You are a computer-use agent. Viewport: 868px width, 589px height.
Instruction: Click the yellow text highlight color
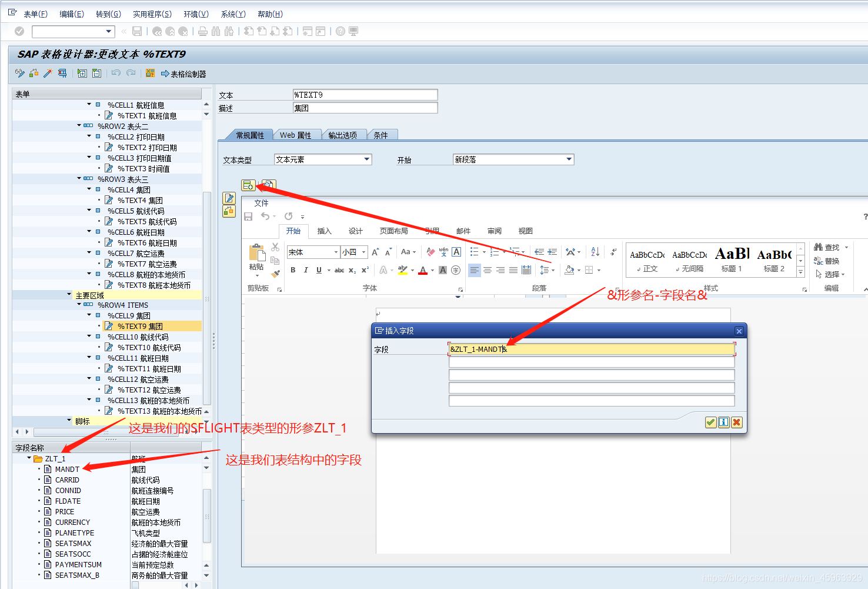click(402, 270)
